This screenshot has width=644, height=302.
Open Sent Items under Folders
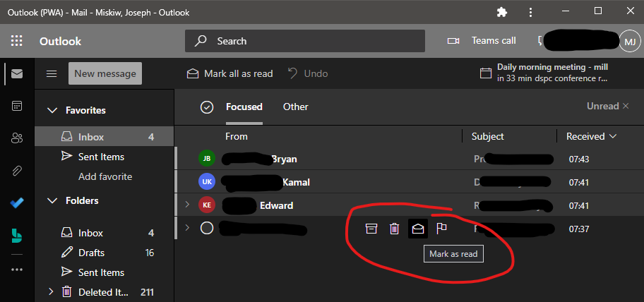(x=105, y=272)
